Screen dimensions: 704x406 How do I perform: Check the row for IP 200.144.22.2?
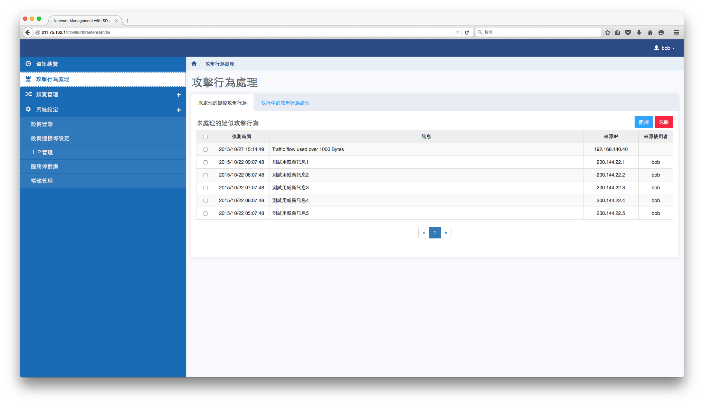(206, 175)
